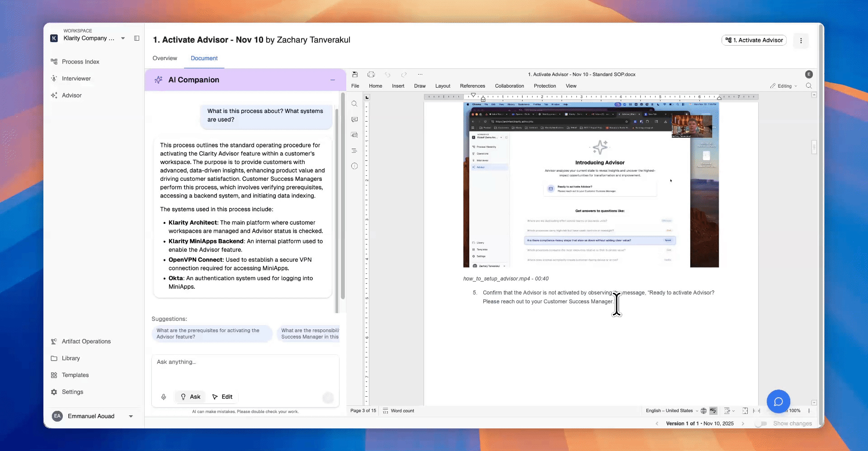868x451 pixels.
Task: Switch to the Overview tab
Action: click(x=165, y=58)
